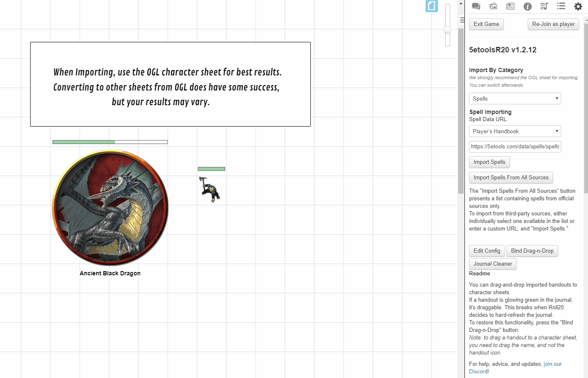This screenshot has height=378, width=588.
Task: Select the Ancient Black Dragon token
Action: click(x=110, y=207)
